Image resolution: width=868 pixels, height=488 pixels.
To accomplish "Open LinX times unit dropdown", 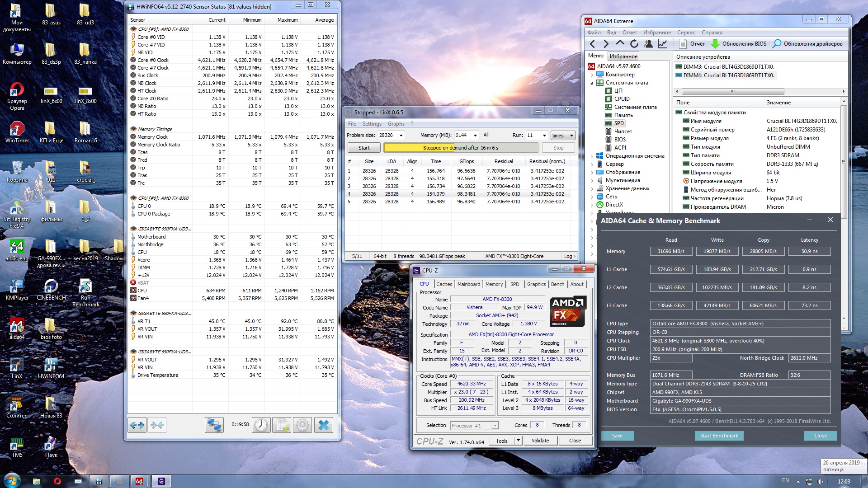I will [571, 136].
